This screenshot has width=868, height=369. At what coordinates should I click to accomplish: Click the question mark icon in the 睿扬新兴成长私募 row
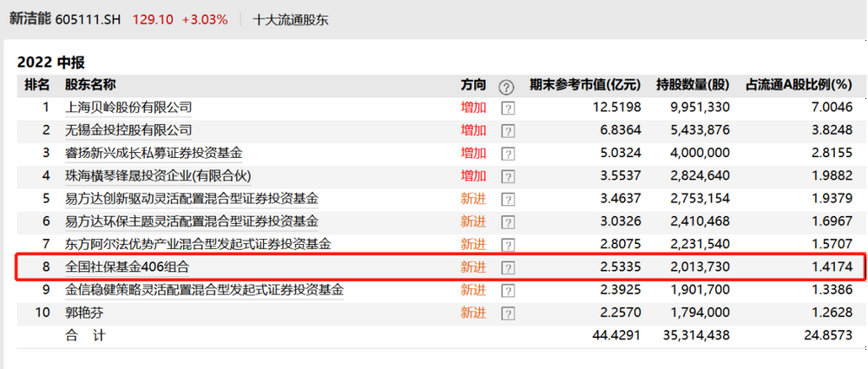point(508,154)
